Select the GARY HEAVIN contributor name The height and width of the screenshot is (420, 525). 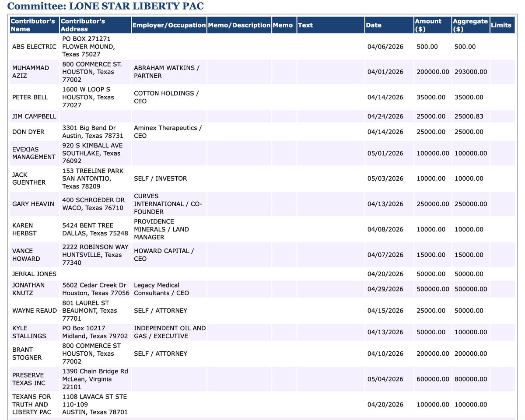click(33, 204)
